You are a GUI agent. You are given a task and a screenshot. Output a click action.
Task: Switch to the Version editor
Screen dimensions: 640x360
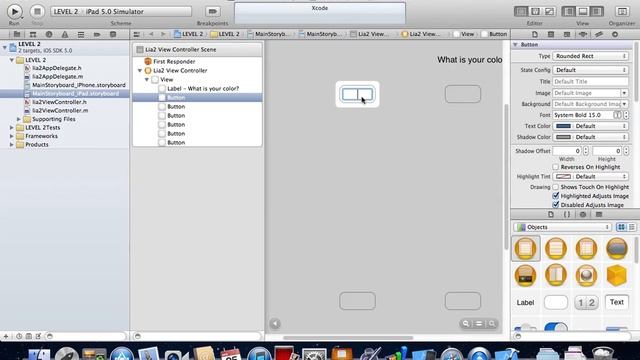pyautogui.click(x=549, y=11)
